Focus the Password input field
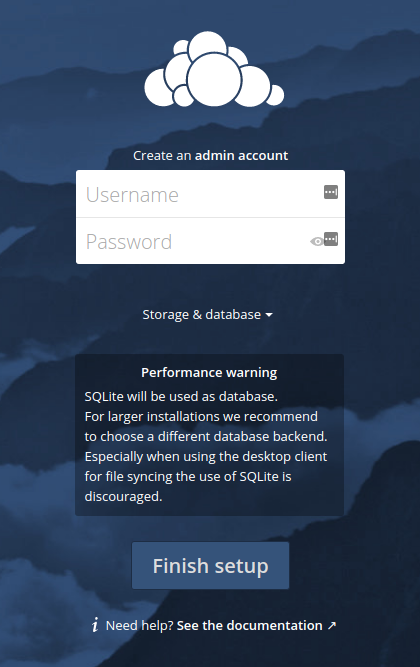Image resolution: width=420 pixels, height=667 pixels. tap(210, 241)
